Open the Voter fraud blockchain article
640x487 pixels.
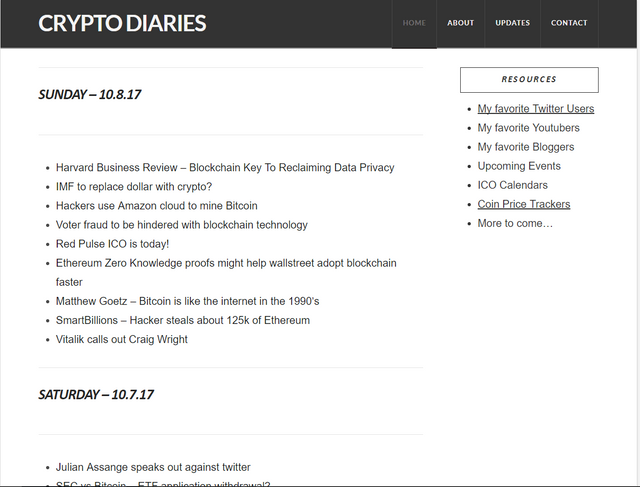[x=181, y=225]
